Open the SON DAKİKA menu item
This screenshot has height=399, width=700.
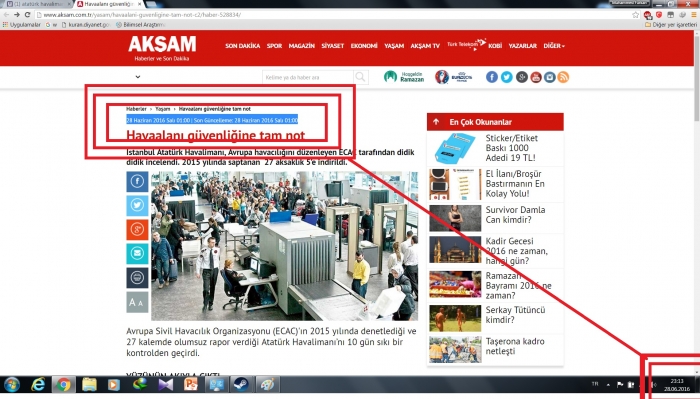click(242, 46)
